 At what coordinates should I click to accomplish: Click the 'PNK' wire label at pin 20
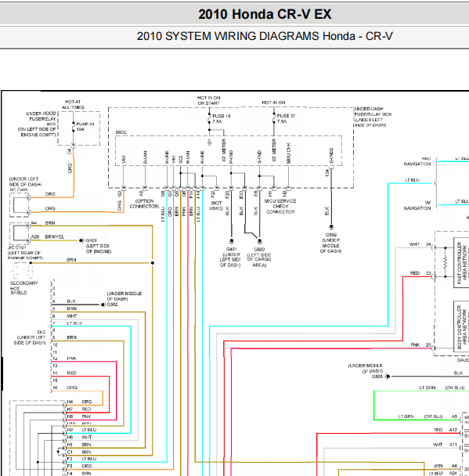pos(415,344)
